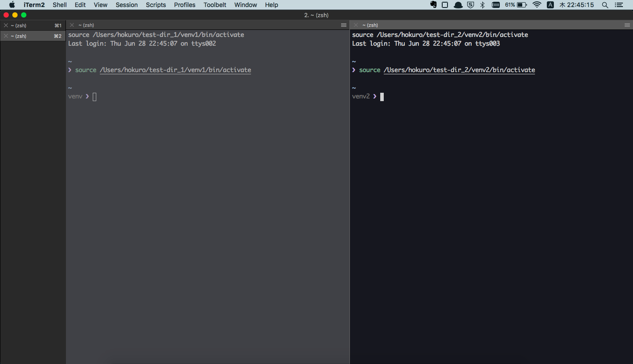Click the right pane venv2 prompt cursor

point(382,97)
